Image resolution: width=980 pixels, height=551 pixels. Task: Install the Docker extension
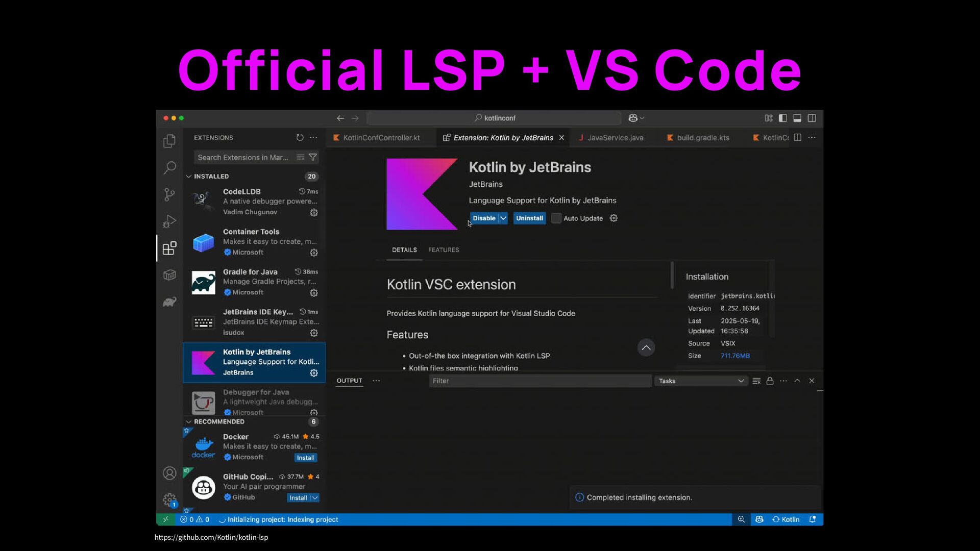click(306, 458)
